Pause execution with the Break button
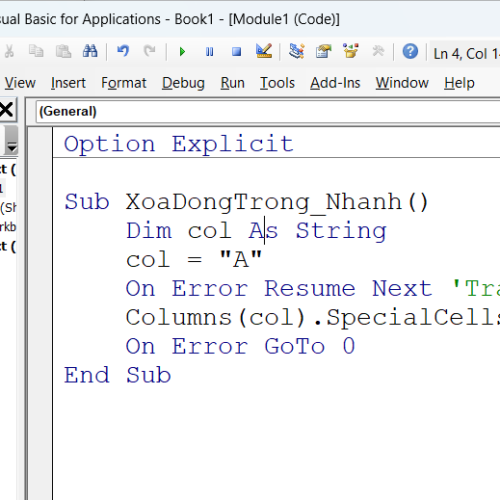500x500 pixels. (209, 52)
